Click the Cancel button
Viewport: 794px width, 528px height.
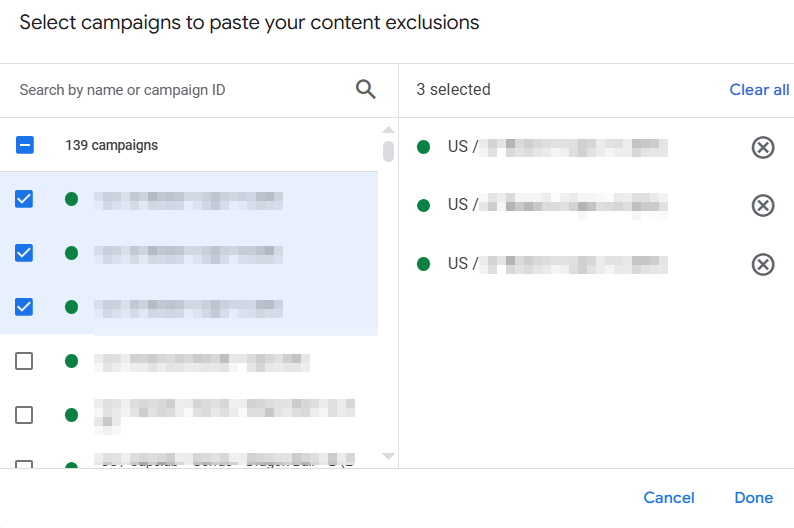[x=668, y=498]
